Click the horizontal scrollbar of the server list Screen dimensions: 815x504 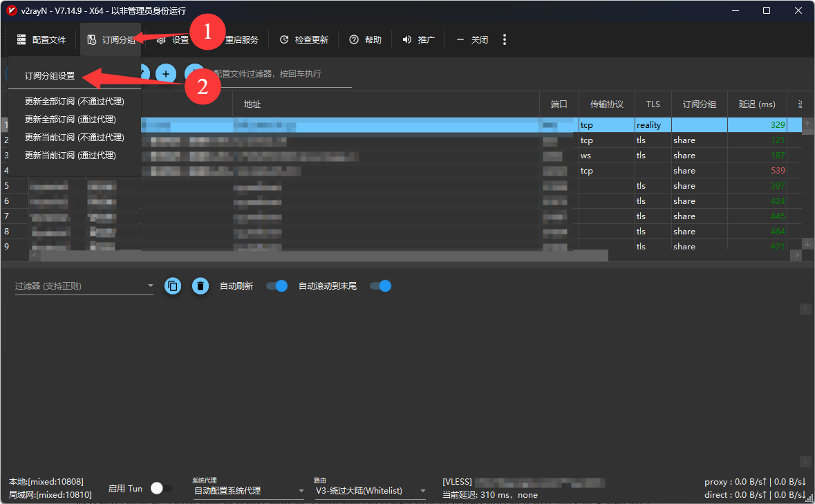tap(318, 255)
